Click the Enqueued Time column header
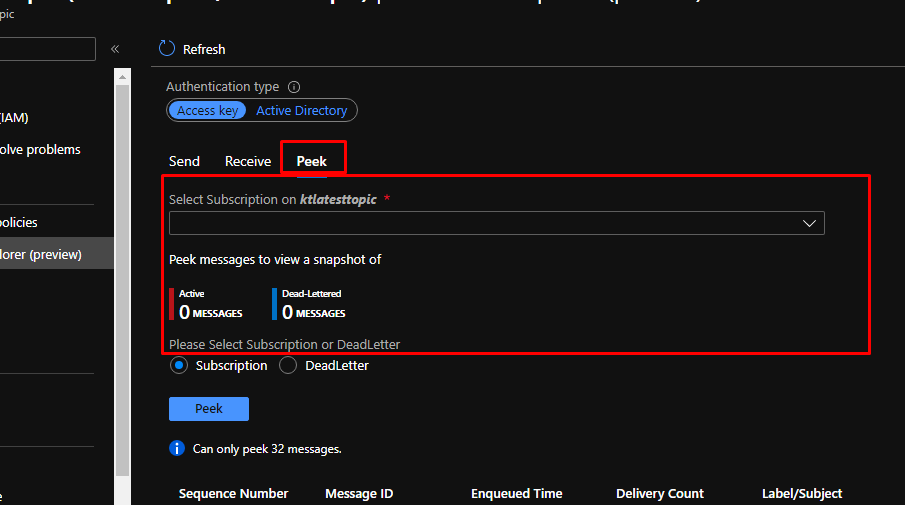The height and width of the screenshot is (505, 905). [x=516, y=494]
